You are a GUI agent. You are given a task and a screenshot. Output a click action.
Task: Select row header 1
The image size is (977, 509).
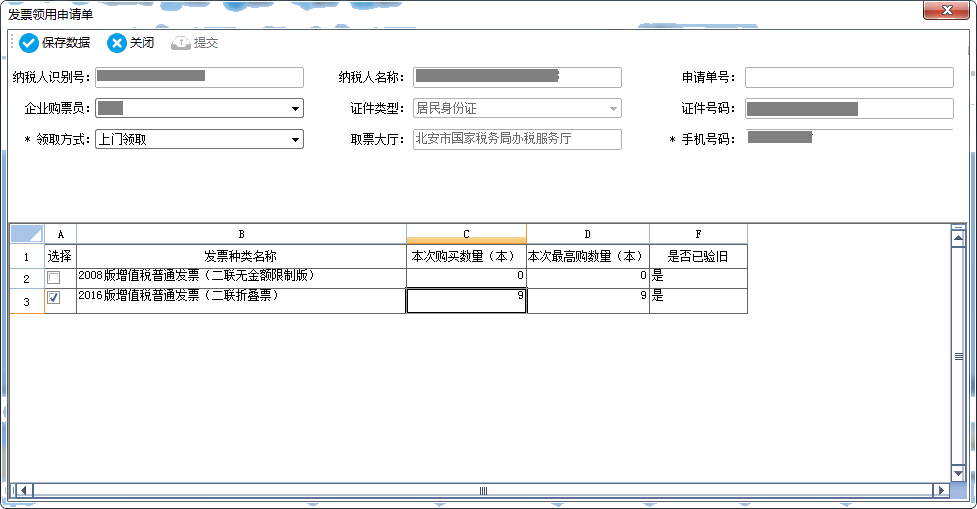[x=27, y=257]
